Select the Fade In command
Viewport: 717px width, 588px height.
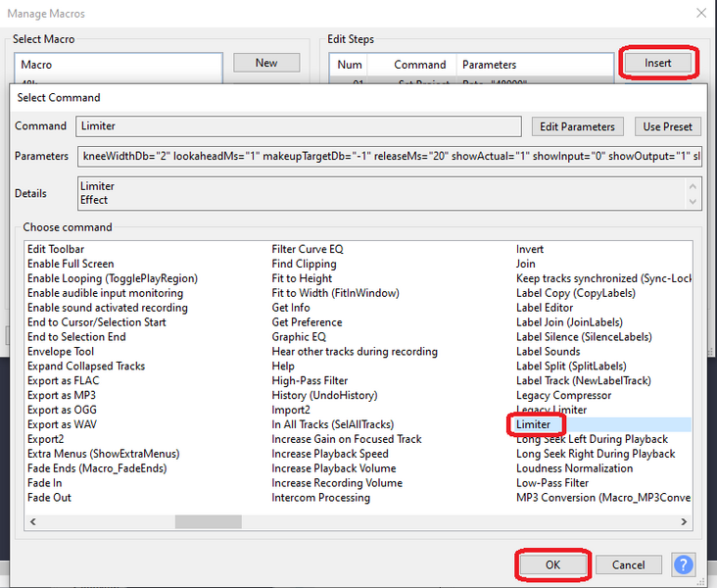click(45, 483)
